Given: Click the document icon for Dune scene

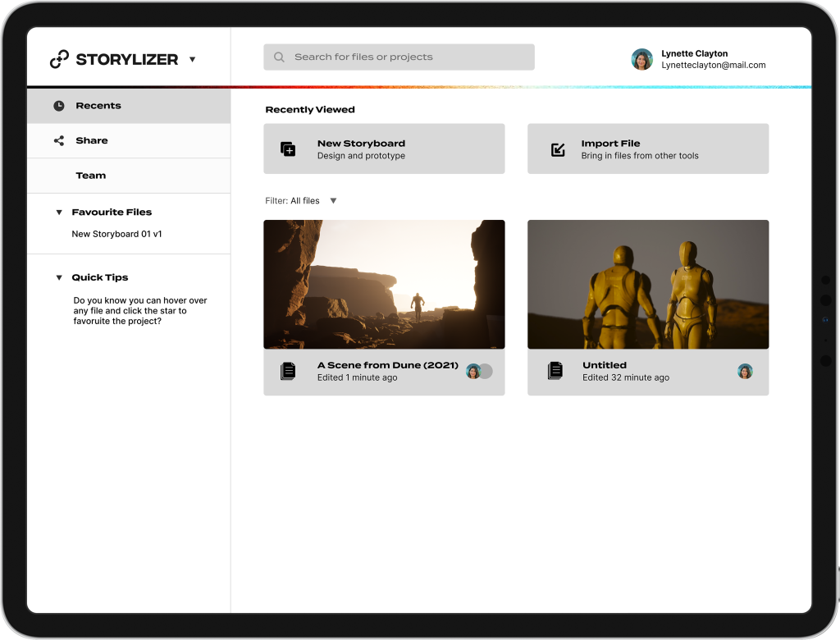Looking at the screenshot, I should click(288, 371).
